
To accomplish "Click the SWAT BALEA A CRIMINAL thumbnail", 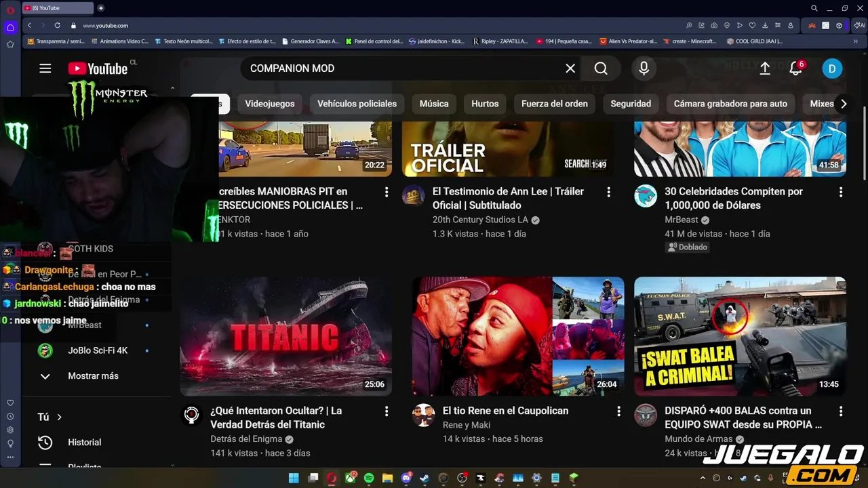I will (x=740, y=336).
